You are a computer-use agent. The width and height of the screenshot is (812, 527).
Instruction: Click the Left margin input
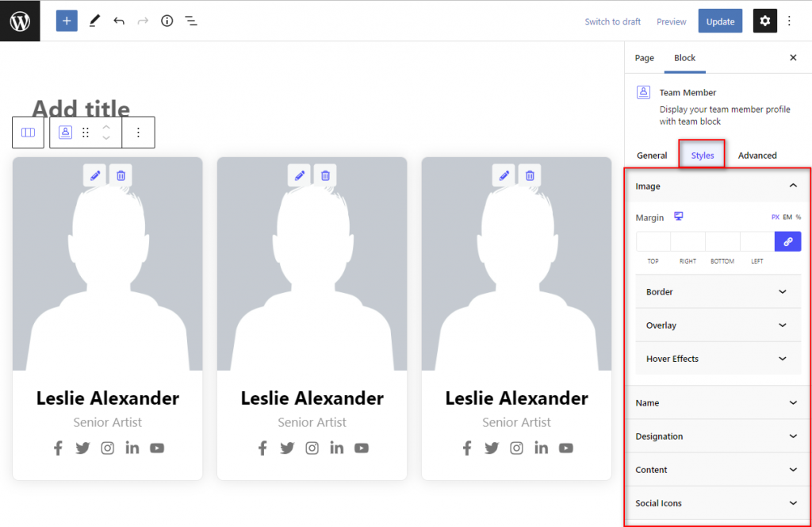757,241
